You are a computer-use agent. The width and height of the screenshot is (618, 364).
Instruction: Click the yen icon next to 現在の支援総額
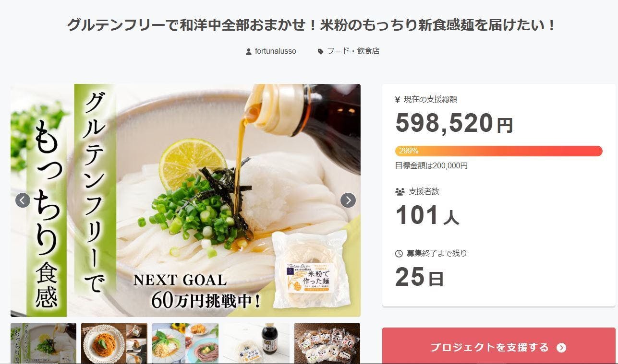click(398, 100)
